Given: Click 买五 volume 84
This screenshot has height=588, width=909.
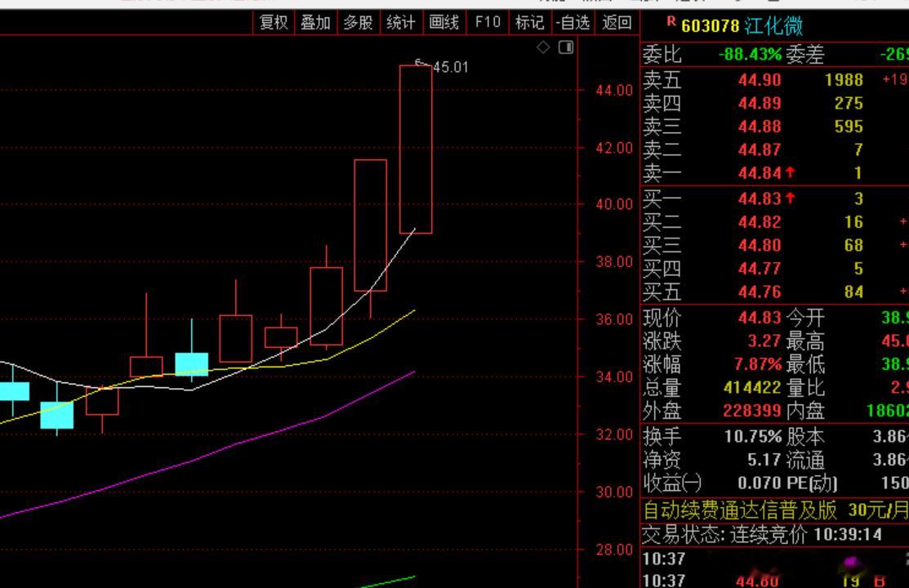Looking at the screenshot, I should 854,292.
